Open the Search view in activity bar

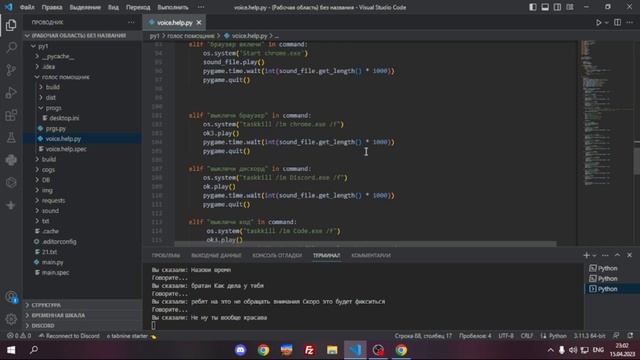(11, 48)
